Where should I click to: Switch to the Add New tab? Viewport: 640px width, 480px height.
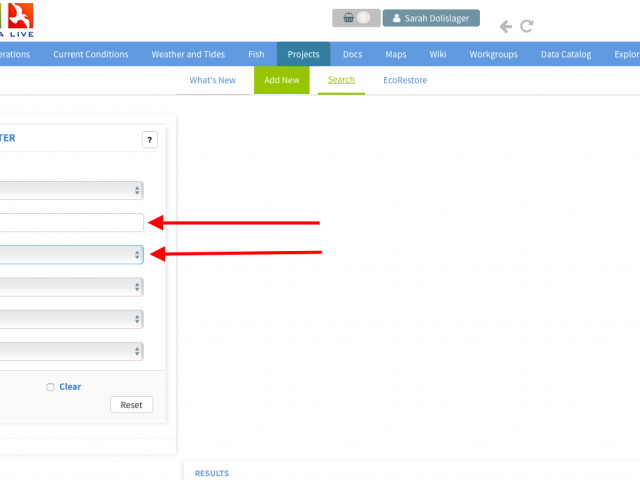[281, 80]
